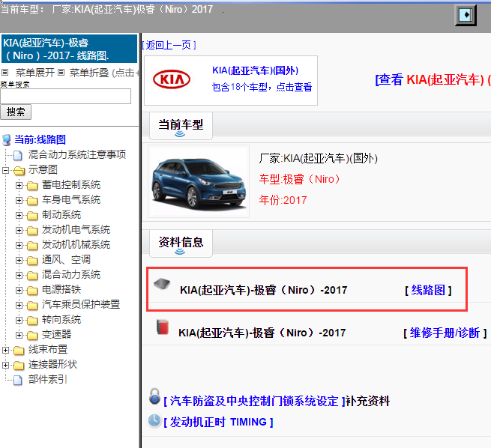The image size is (491, 448).
Task: Click the blue header KIA(起亚汽车)-极睿 title
Action: [69, 49]
